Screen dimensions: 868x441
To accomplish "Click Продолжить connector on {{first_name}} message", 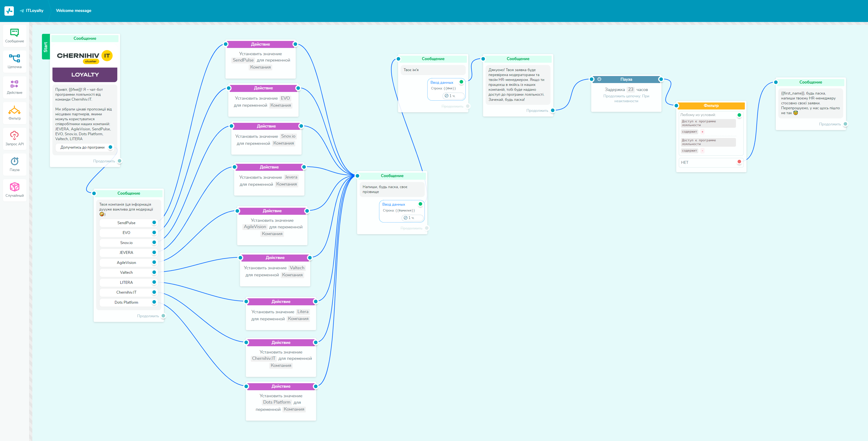I will pos(846,124).
